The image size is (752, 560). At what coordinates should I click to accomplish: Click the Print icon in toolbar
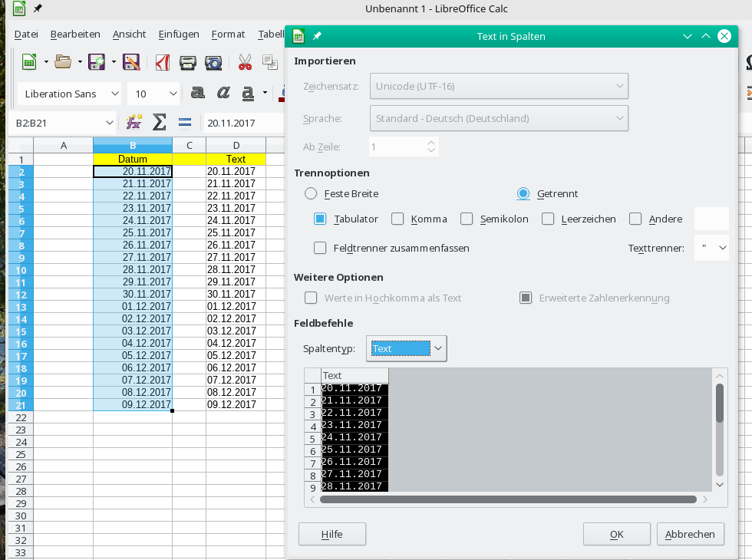pyautogui.click(x=187, y=62)
